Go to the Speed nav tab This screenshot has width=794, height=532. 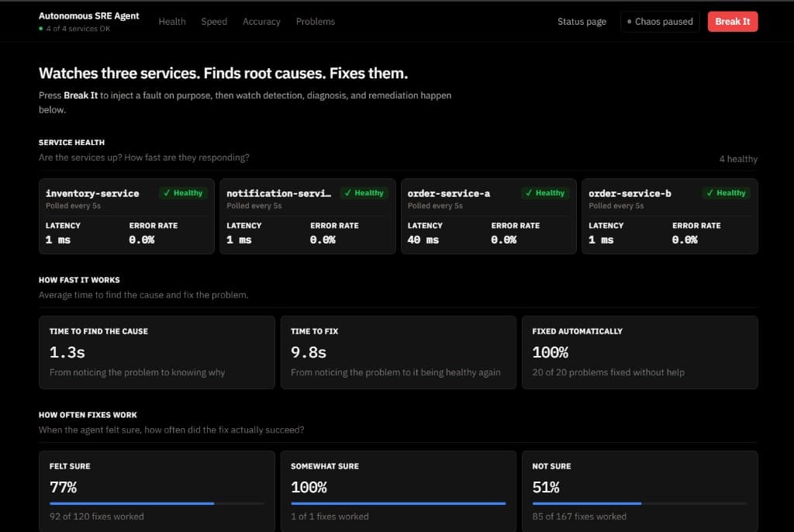(x=214, y=21)
